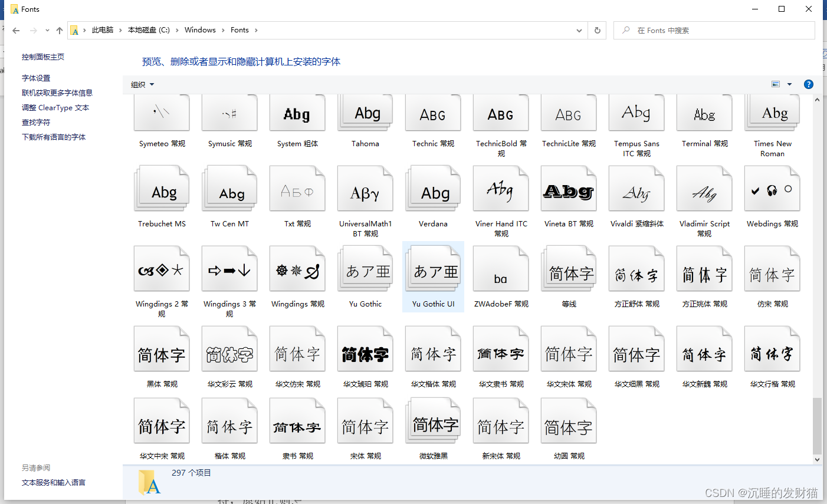Select the Vivaldi font icon
Screen dimensions: 827x504
(x=636, y=189)
